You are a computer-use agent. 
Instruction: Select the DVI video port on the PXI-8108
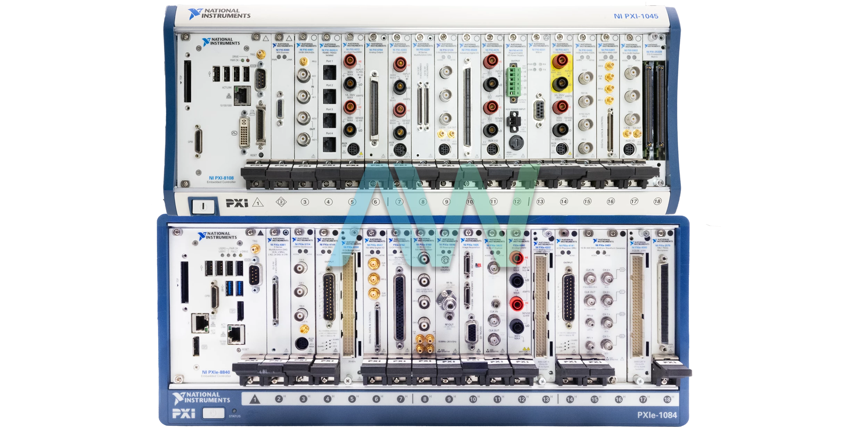[245, 132]
